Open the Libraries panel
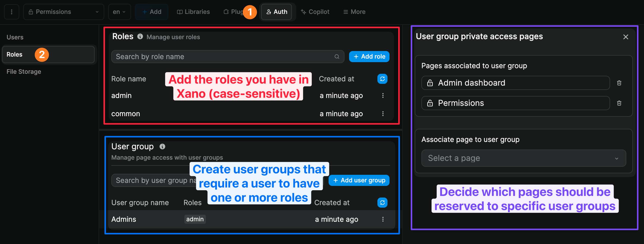Viewport: 644px width, 244px height. pyautogui.click(x=193, y=12)
